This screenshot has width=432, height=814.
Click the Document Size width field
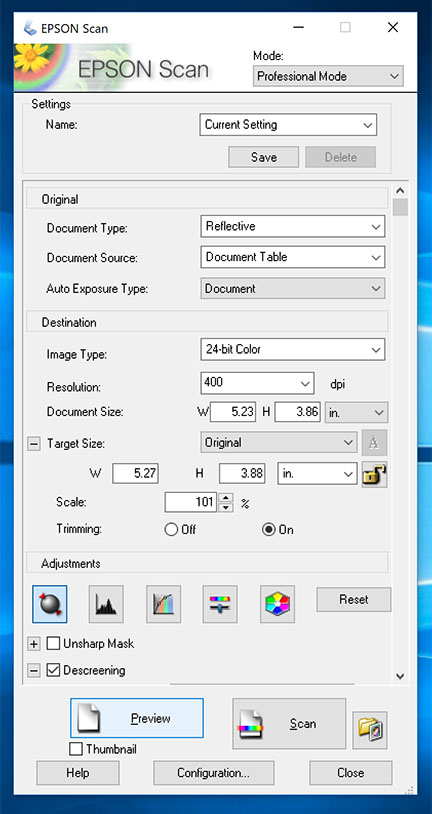[x=233, y=412]
